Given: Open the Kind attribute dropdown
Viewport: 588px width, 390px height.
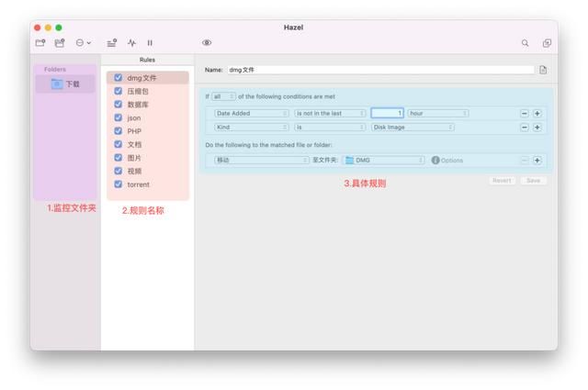Looking at the screenshot, I should (x=251, y=128).
